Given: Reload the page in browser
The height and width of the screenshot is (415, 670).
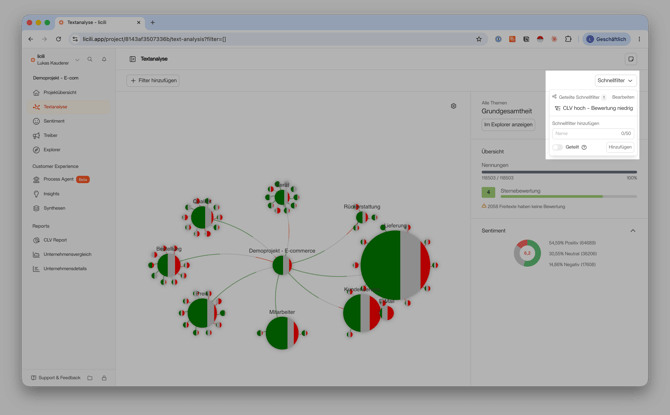Looking at the screenshot, I should (58, 39).
